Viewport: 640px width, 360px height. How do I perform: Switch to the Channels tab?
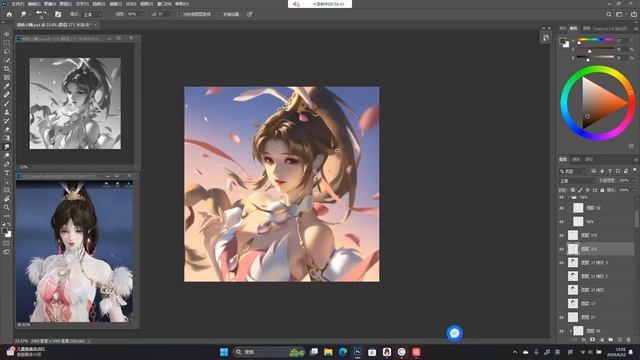576,159
